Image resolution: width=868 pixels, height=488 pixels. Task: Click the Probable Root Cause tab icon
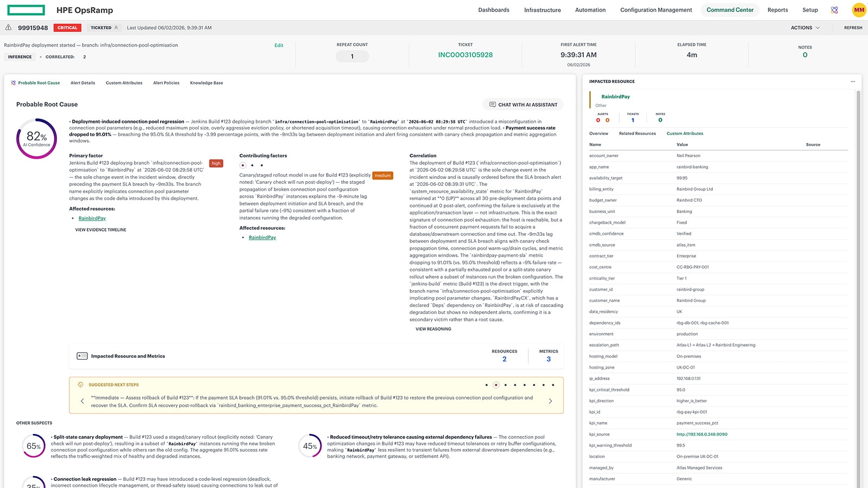[13, 83]
